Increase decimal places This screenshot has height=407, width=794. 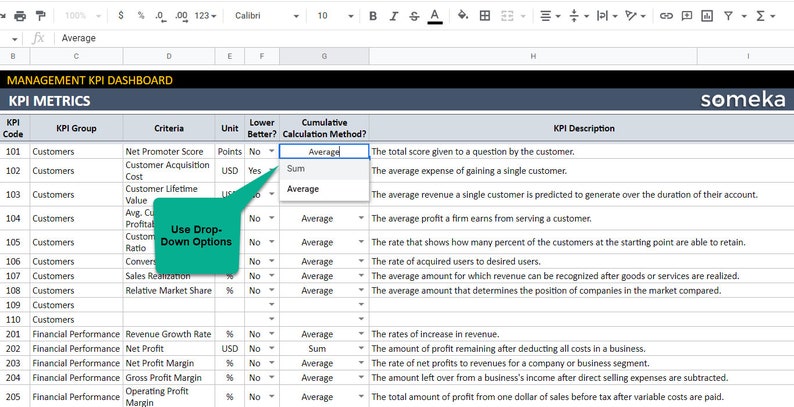click(x=181, y=16)
